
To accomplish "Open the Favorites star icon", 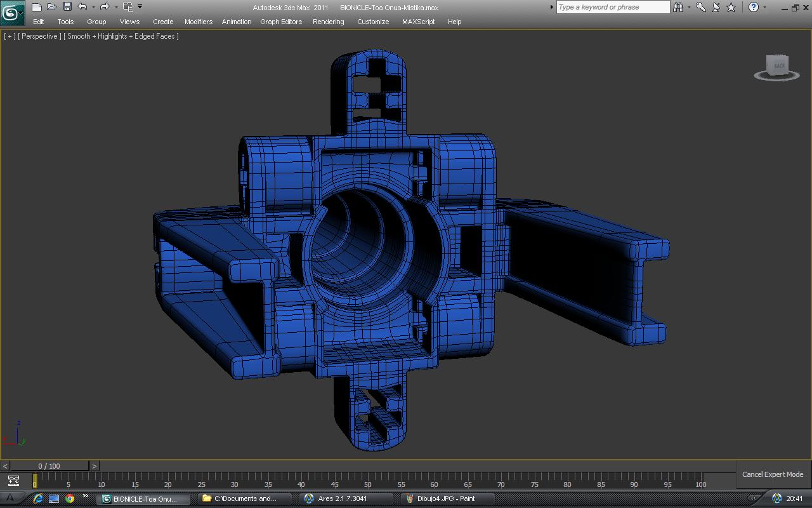I will tap(731, 7).
